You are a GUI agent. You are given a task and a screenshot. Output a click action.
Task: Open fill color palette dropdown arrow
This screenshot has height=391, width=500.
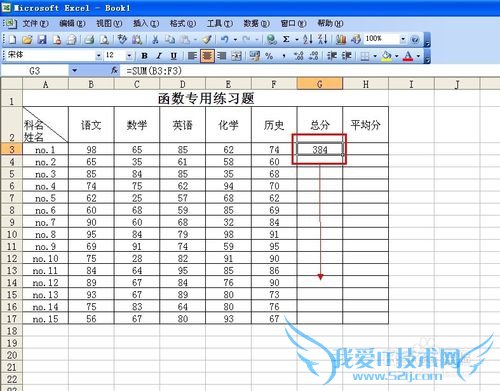click(397, 56)
